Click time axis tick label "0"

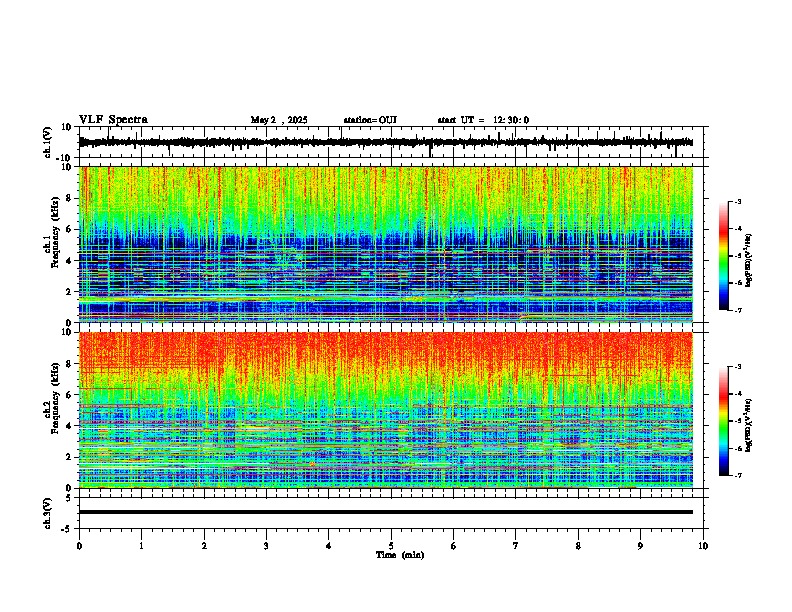click(79, 546)
